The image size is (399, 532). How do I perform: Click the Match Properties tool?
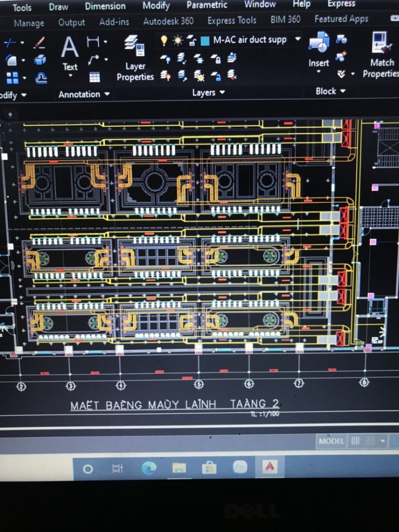[x=382, y=55]
